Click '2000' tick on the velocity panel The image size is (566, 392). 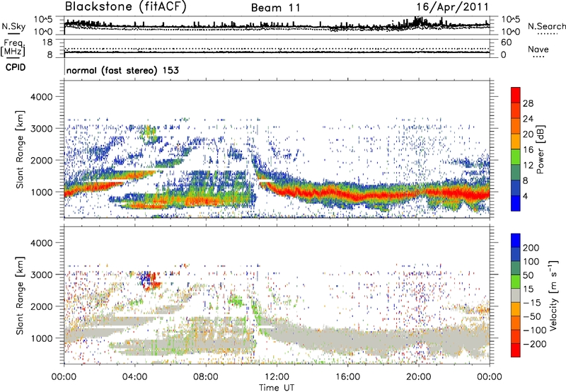41,306
